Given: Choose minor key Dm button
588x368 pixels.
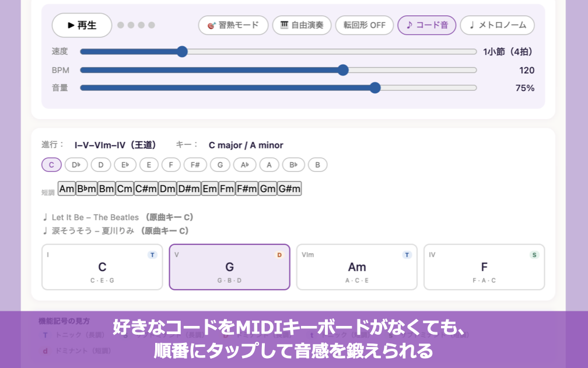Looking at the screenshot, I should (167, 189).
